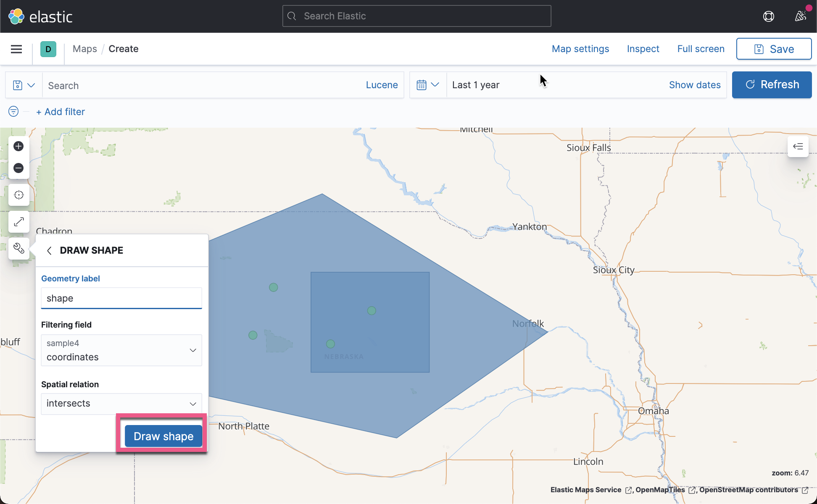817x504 pixels.
Task: Go back from the Draw Shape panel
Action: click(x=49, y=250)
